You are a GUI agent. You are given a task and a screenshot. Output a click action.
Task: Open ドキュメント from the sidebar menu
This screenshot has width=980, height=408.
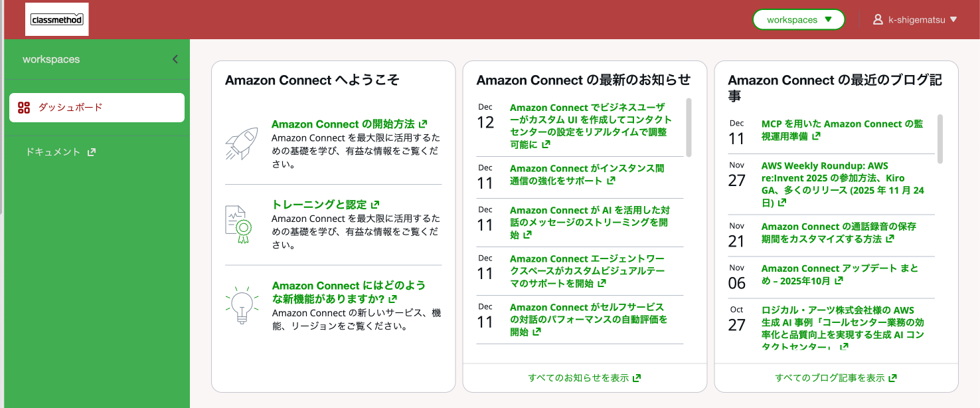coord(53,152)
